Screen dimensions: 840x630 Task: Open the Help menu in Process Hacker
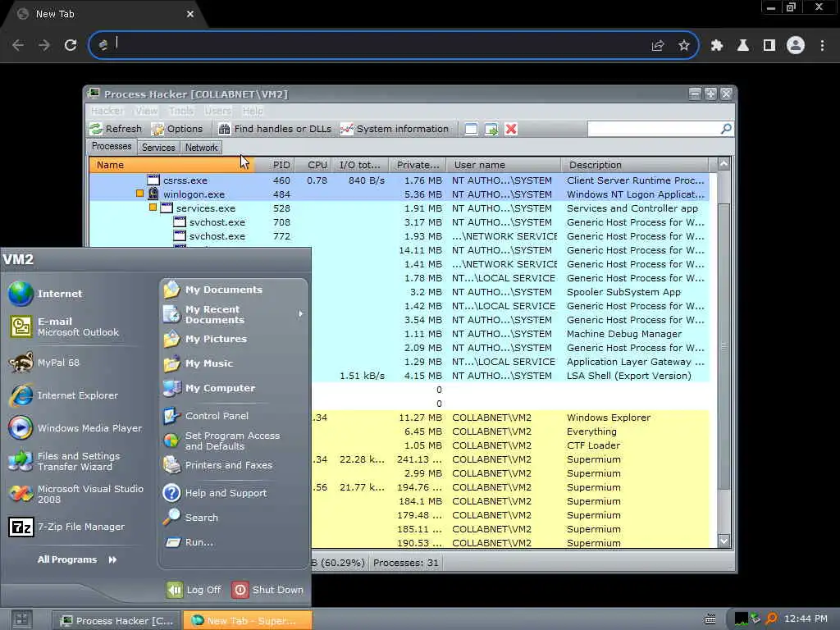tap(253, 111)
